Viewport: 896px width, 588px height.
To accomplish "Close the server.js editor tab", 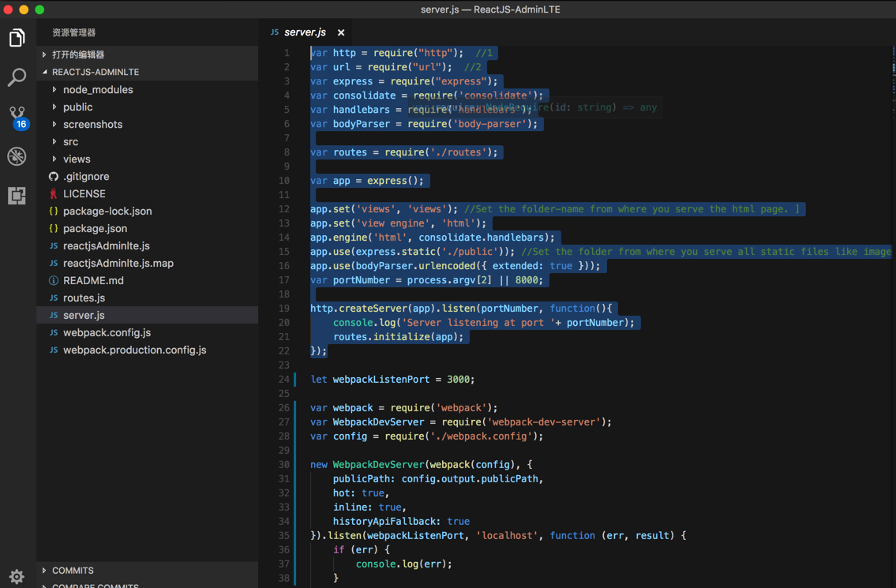I will click(x=341, y=32).
